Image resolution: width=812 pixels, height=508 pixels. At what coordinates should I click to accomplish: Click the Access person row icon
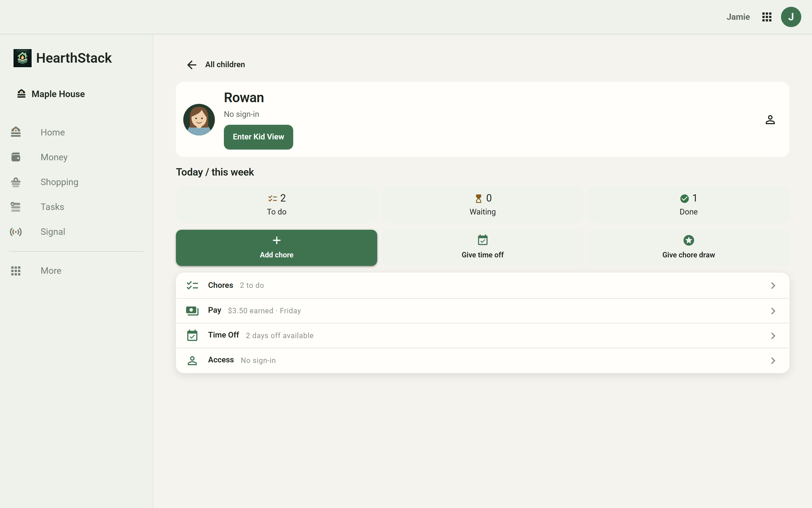coord(192,360)
